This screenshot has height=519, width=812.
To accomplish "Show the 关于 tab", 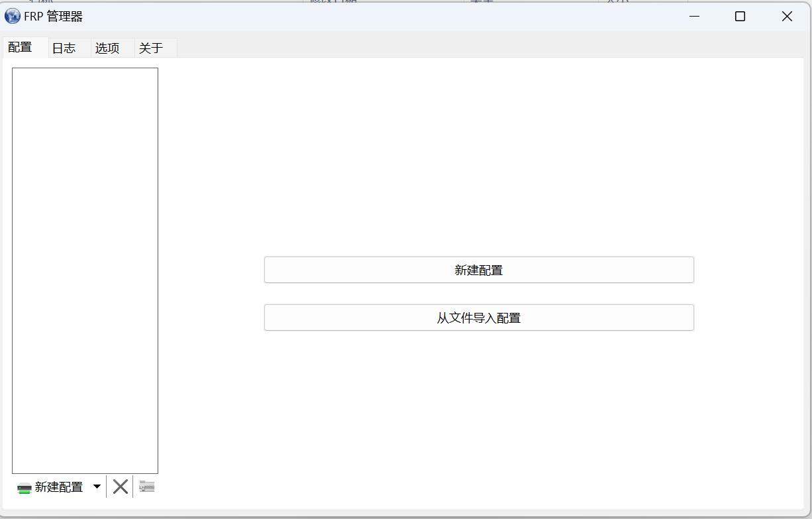I will point(151,48).
